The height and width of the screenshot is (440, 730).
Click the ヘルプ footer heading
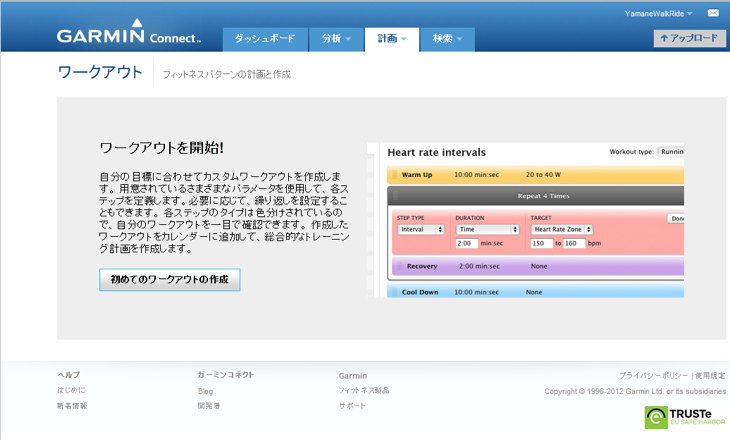(68, 374)
